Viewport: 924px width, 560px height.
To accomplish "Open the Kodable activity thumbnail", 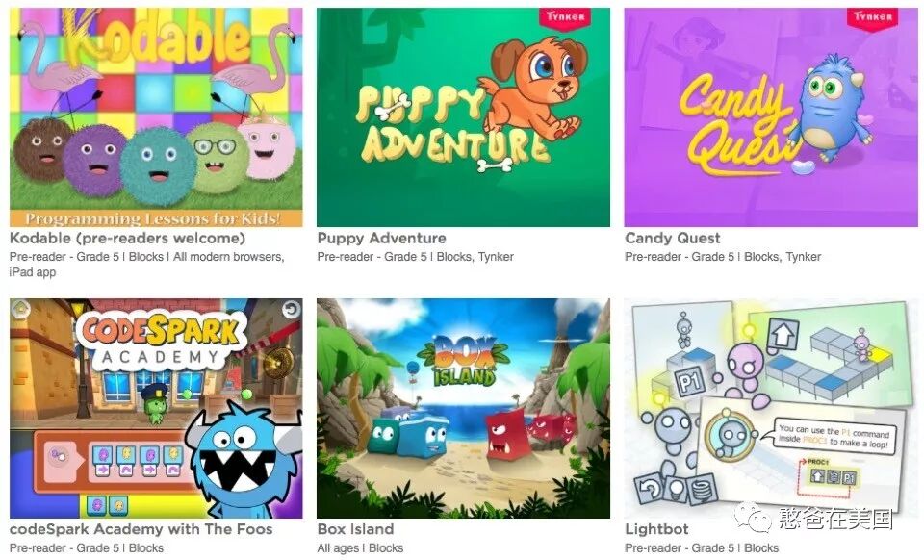I will [x=156, y=117].
